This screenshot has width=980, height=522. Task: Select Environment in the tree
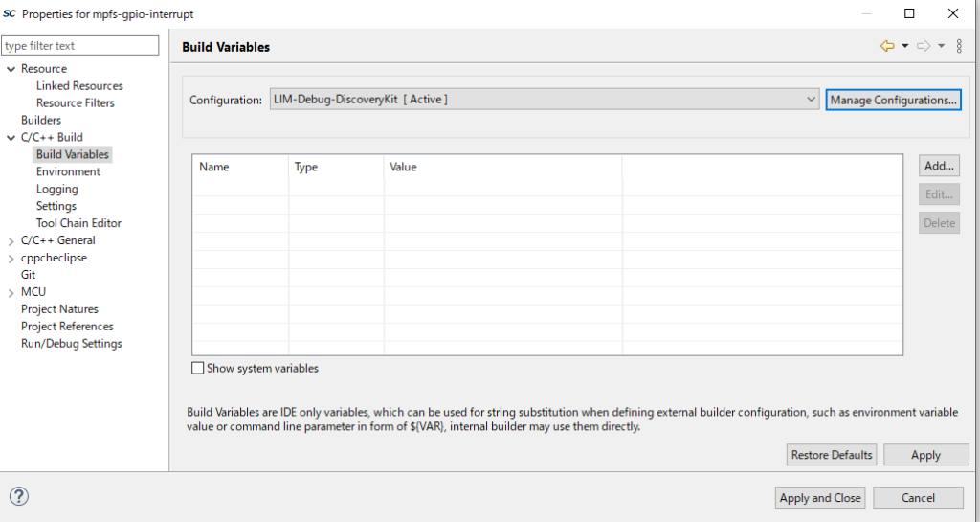tap(68, 171)
